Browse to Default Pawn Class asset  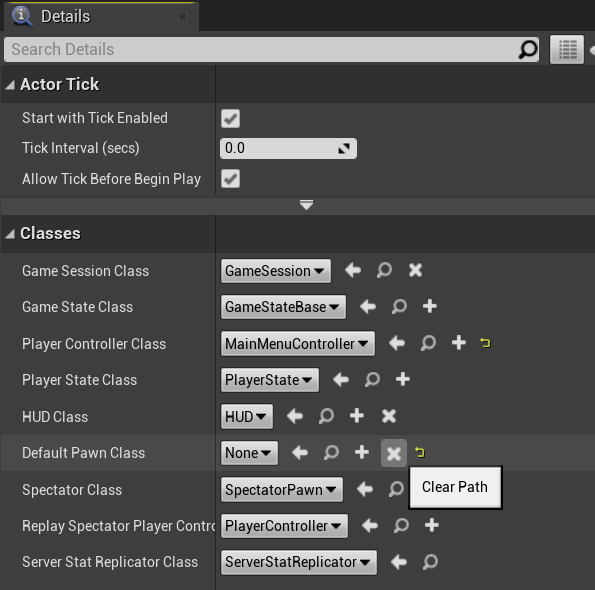point(331,453)
